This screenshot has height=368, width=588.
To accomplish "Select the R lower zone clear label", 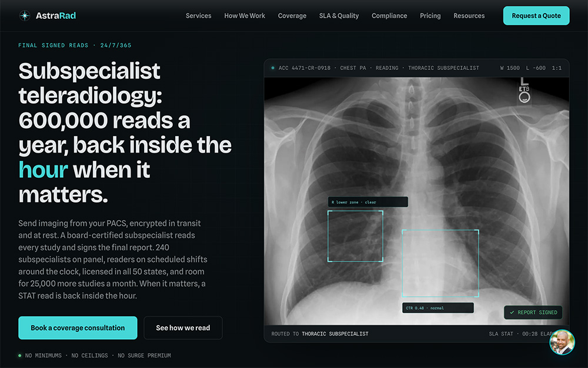I will (x=368, y=202).
